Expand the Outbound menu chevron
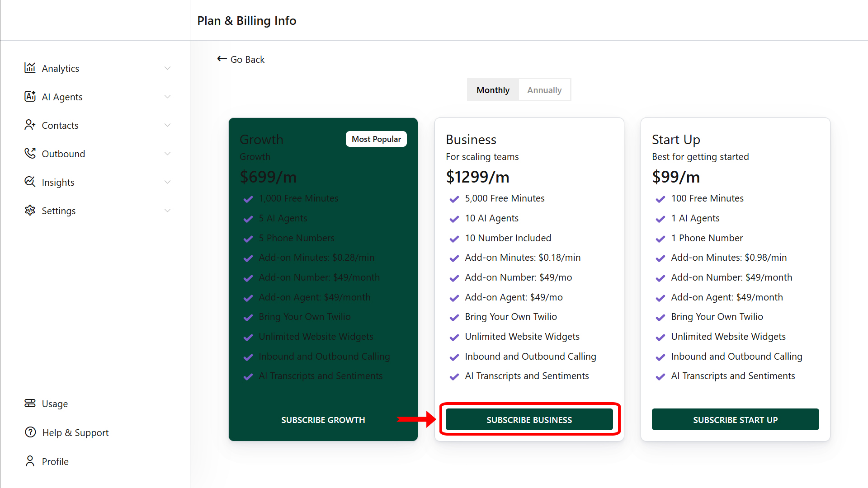 pos(167,154)
